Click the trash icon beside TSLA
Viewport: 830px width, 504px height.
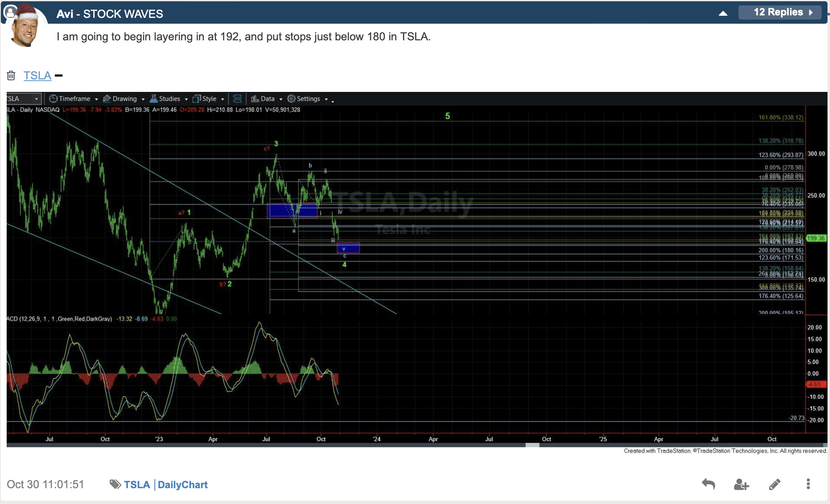tap(11, 76)
